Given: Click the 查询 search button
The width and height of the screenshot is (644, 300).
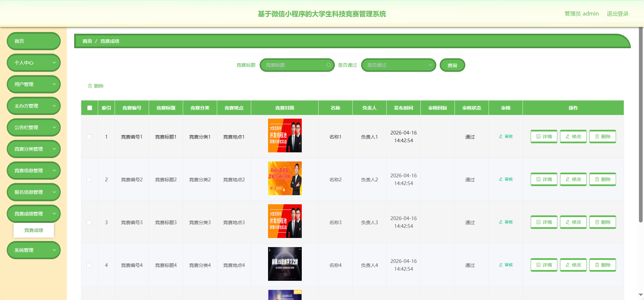Looking at the screenshot, I should click(x=452, y=65).
